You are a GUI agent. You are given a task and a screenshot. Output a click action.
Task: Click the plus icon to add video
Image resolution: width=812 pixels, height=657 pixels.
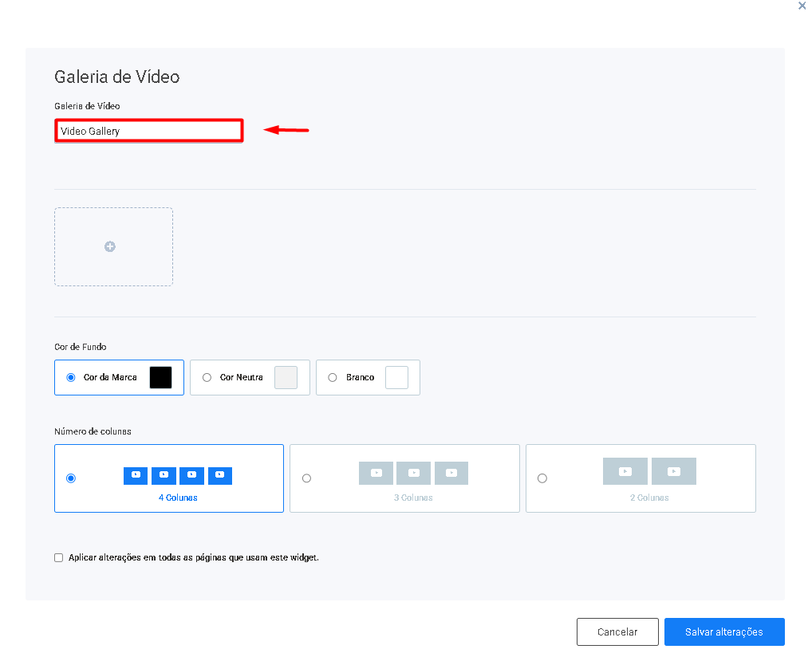[110, 246]
